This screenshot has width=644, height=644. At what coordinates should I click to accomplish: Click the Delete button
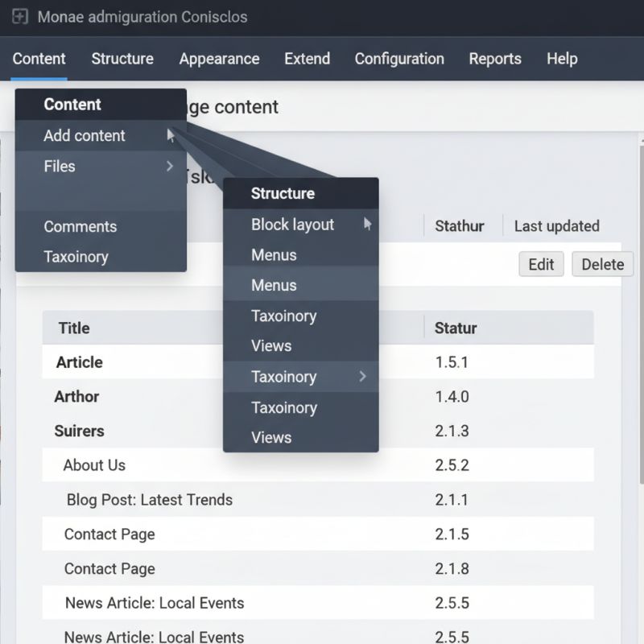602,264
